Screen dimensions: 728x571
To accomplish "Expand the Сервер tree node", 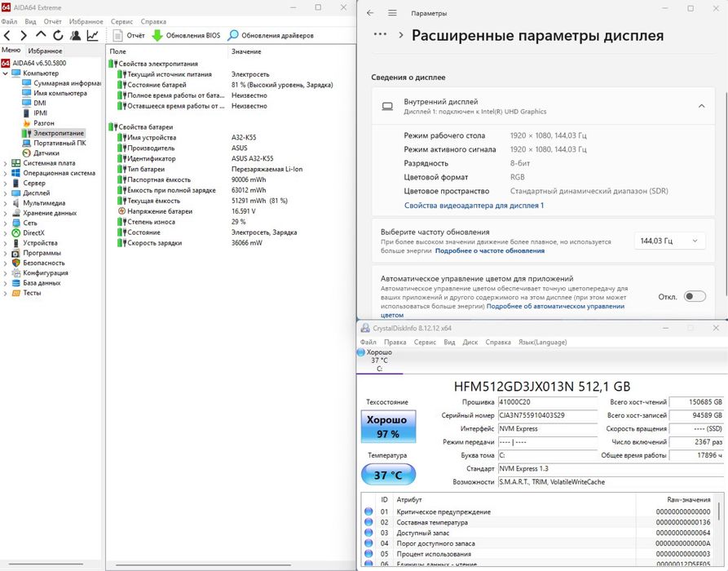I will [x=5, y=183].
